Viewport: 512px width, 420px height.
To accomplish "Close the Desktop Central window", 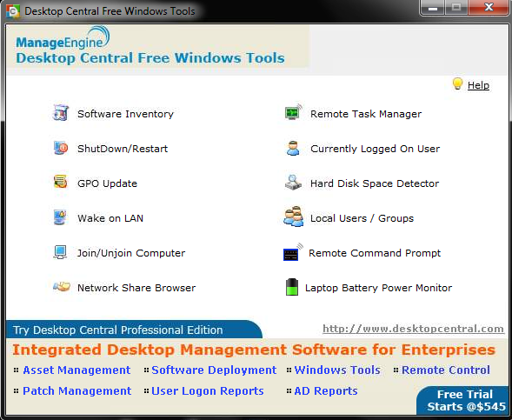I will (489, 7).
